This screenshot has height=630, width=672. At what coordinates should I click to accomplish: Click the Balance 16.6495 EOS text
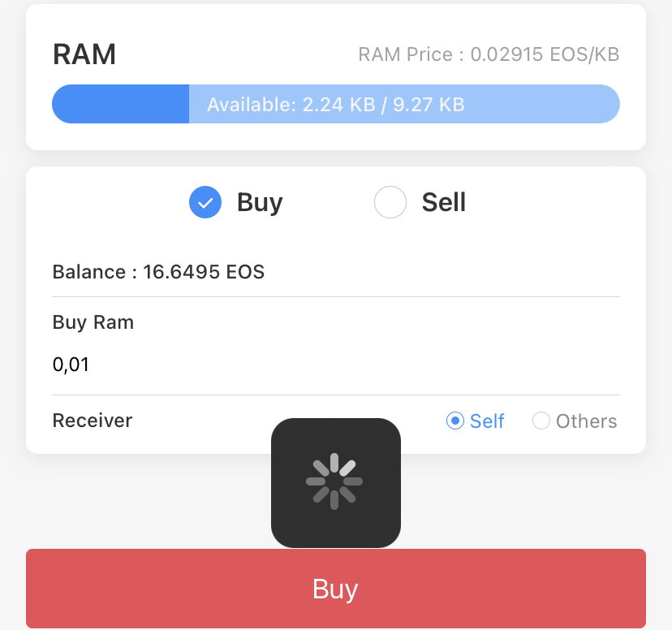(158, 272)
